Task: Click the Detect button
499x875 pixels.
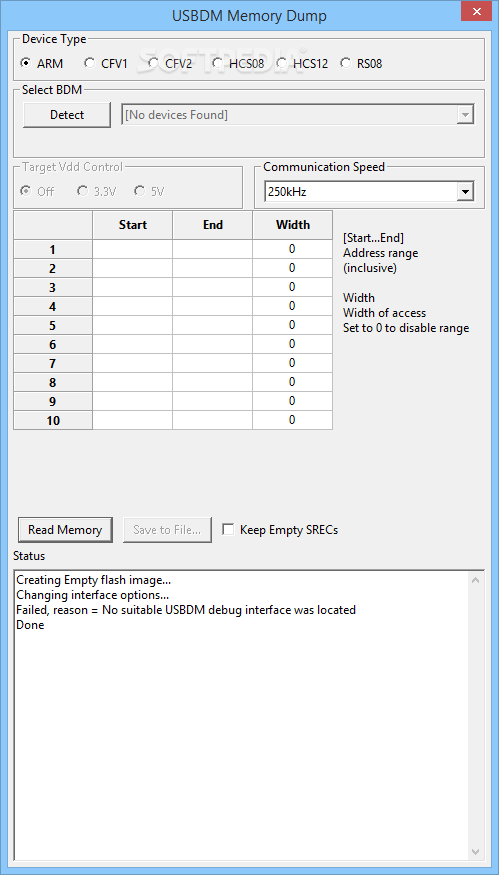Action: click(x=67, y=115)
